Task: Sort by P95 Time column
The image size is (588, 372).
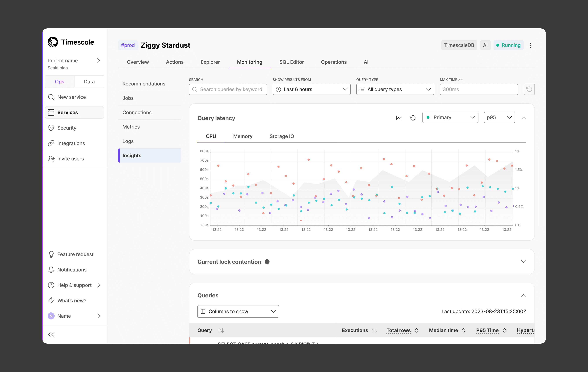Action: (x=504, y=330)
